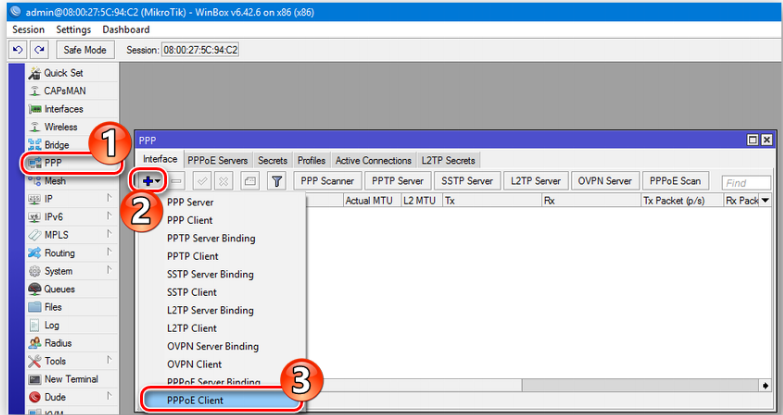This screenshot has height=415, width=783.
Task: Open Queues in the sidebar
Action: 72,289
